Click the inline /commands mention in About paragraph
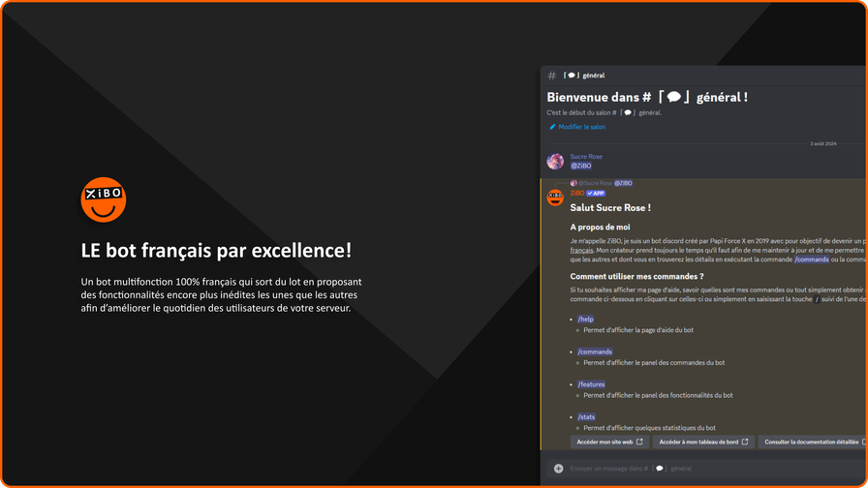This screenshot has width=868, height=488. [x=811, y=259]
